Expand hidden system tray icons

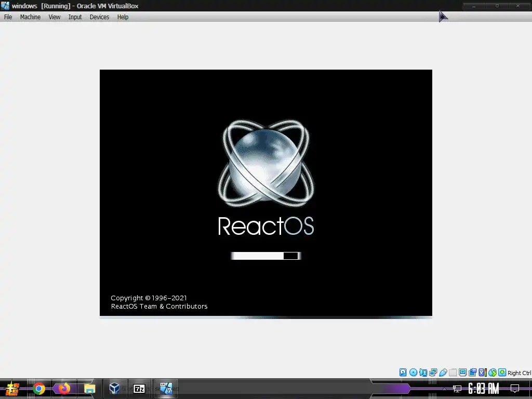tap(444, 389)
